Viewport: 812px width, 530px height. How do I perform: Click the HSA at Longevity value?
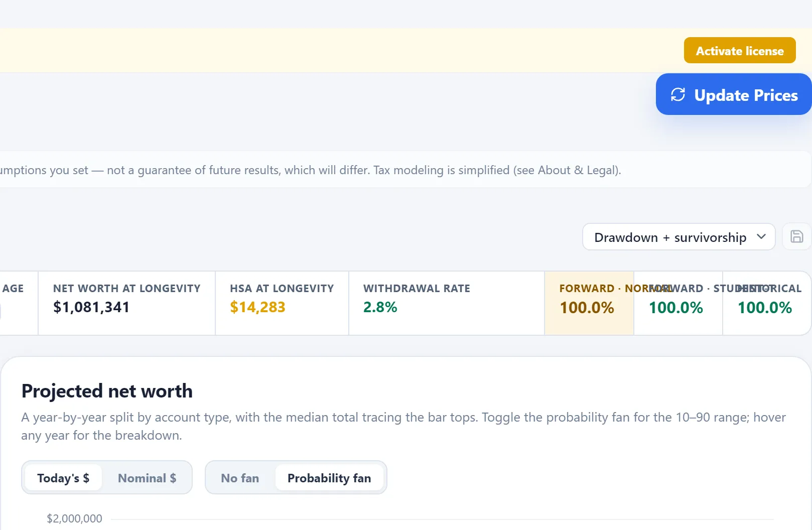[257, 307]
